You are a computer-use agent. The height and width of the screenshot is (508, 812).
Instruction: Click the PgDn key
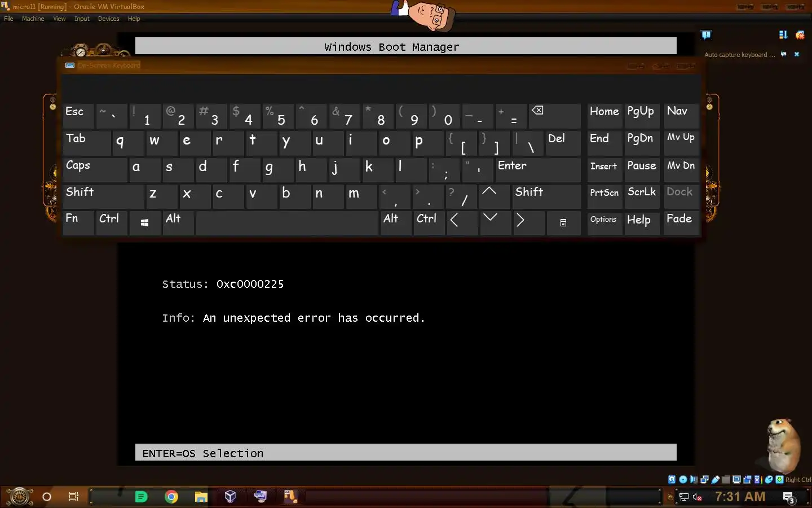642,143
